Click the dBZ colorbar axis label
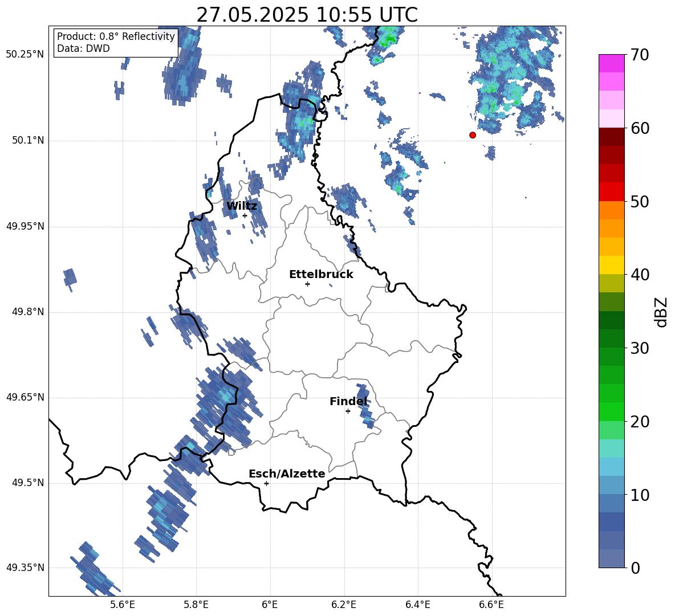This screenshot has width=675, height=616. click(662, 312)
